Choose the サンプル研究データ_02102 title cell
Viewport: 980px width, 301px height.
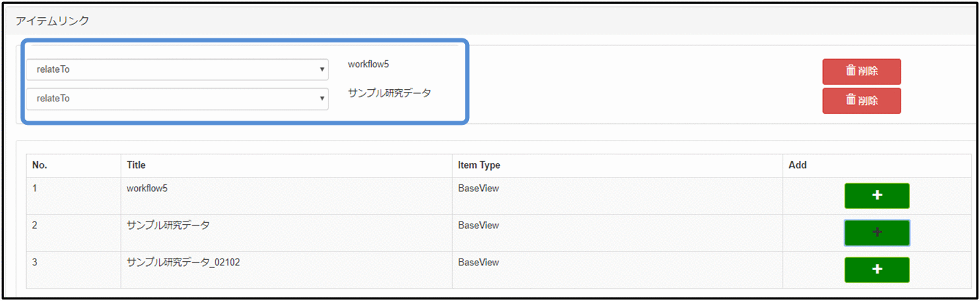tap(183, 263)
